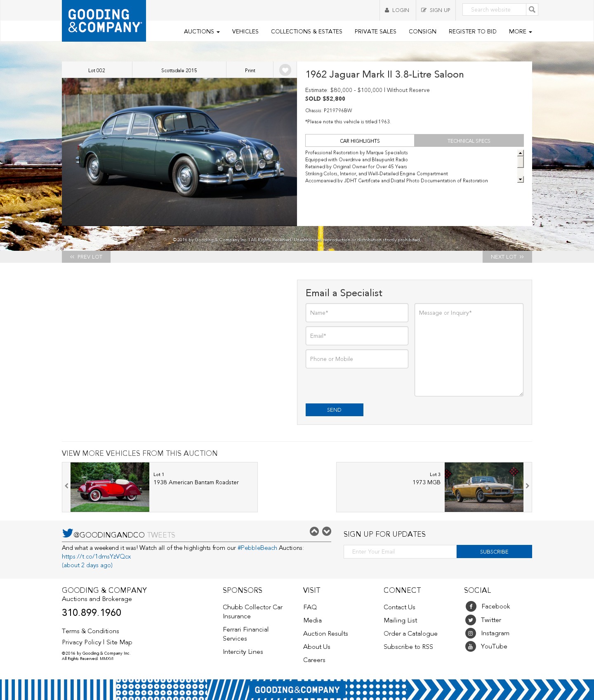Image resolution: width=594 pixels, height=700 pixels.
Task: Click the Sign Up button
Action: tap(436, 10)
